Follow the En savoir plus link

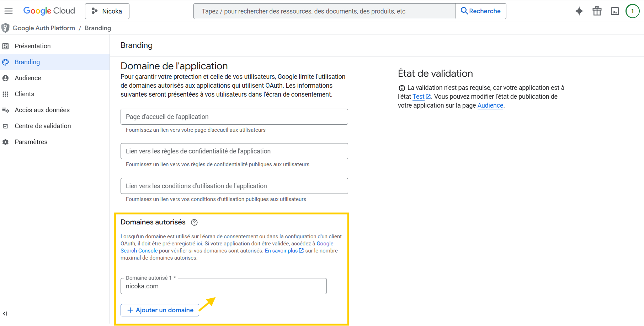[x=281, y=251]
